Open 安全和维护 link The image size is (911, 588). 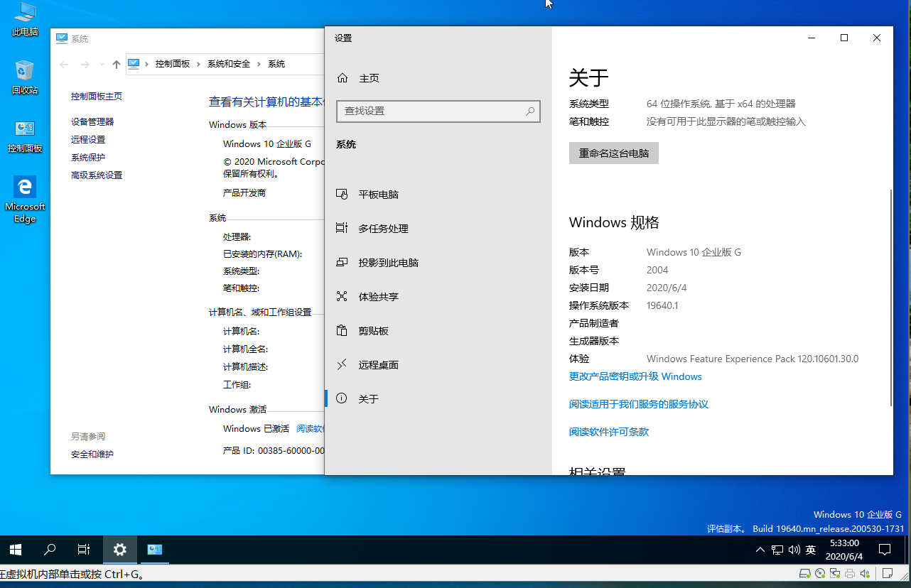click(92, 454)
